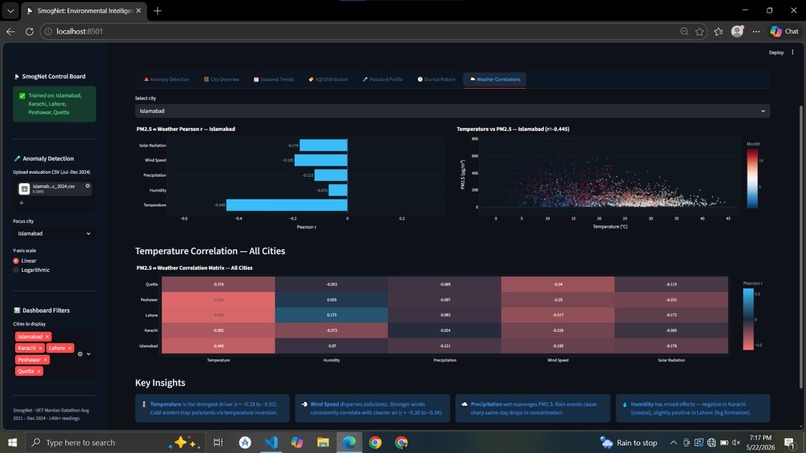Expand the Select city dropdown showing Islamabad
This screenshot has height=453, width=806.
452,111
